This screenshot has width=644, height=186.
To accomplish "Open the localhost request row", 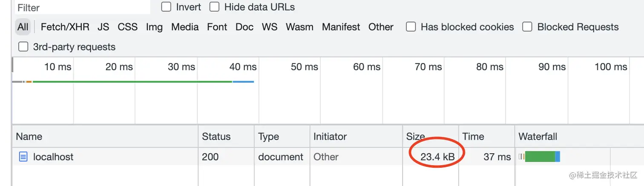I will click(53, 157).
